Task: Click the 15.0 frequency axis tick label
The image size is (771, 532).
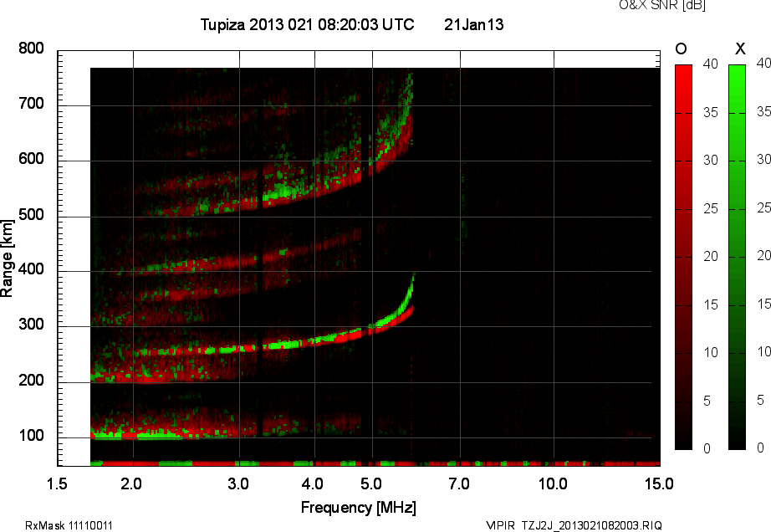Action: tap(659, 484)
